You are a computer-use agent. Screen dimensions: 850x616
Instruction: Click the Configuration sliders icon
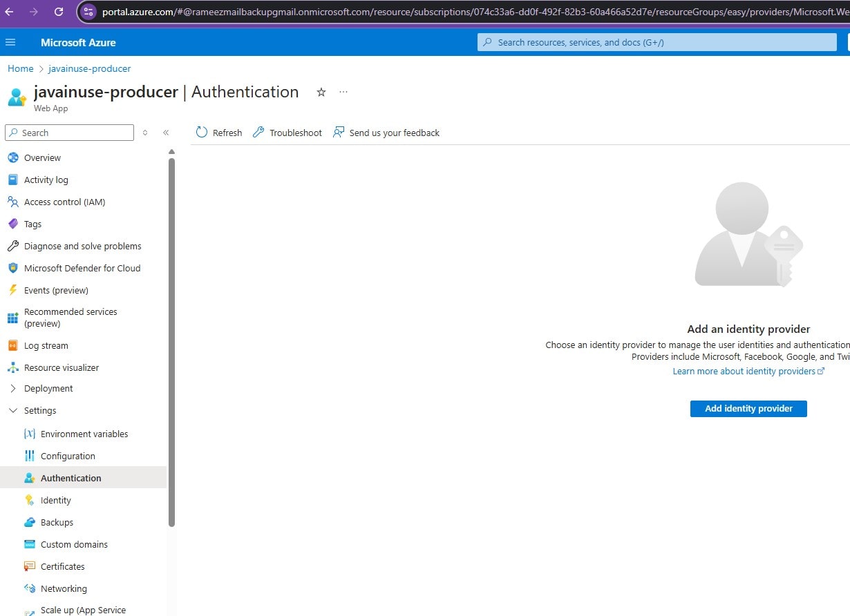tap(29, 456)
